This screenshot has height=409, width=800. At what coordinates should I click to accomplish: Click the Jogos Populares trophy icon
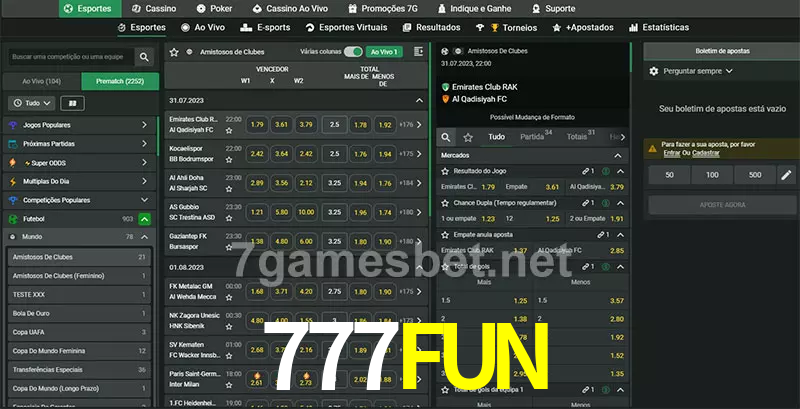tap(13, 125)
